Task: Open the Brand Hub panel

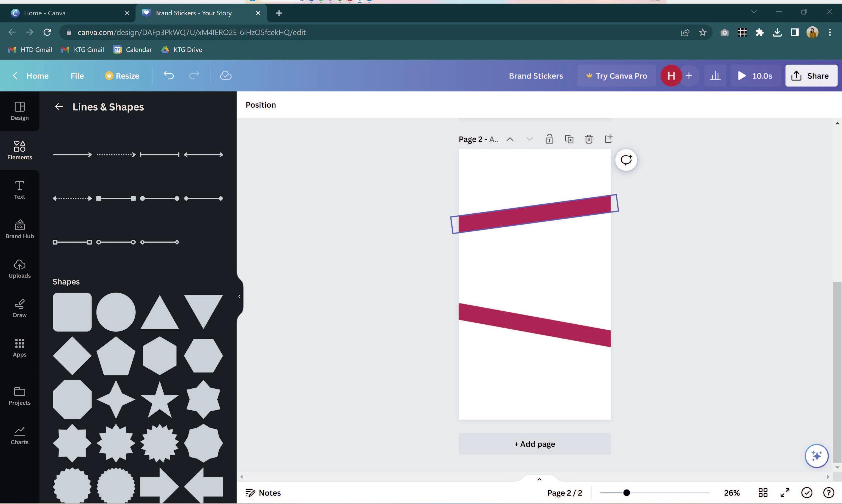Action: pyautogui.click(x=19, y=229)
